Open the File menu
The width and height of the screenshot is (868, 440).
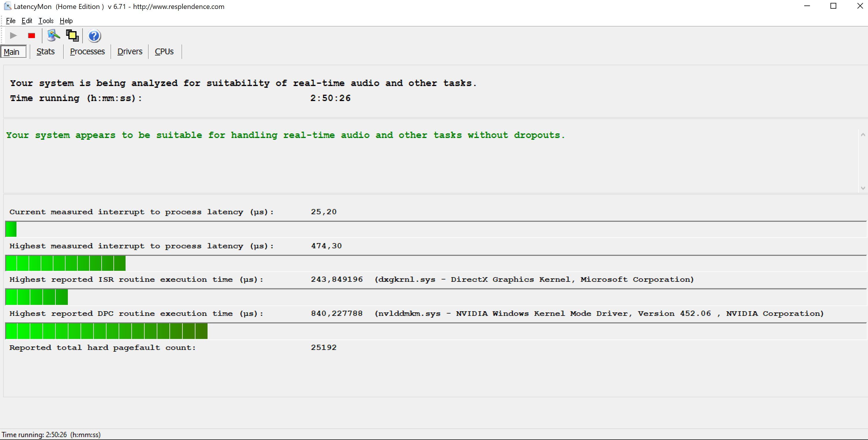11,21
